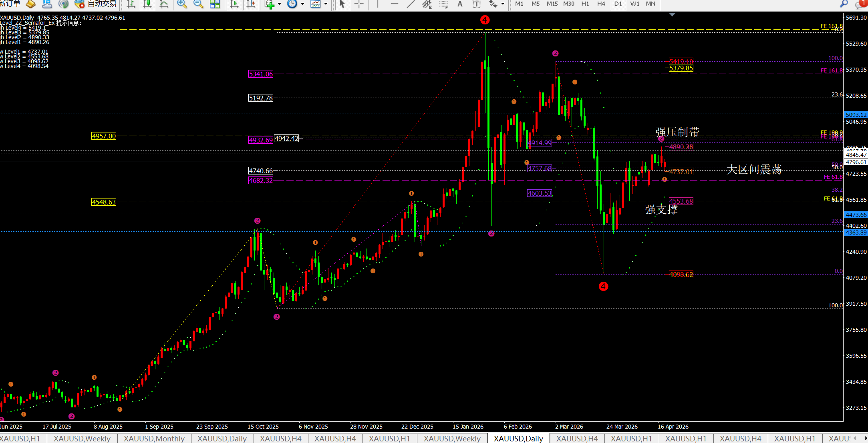Viewport: 868px width, 443px height.
Task: Click the zoom in magnifier icon
Action: pos(182,4)
